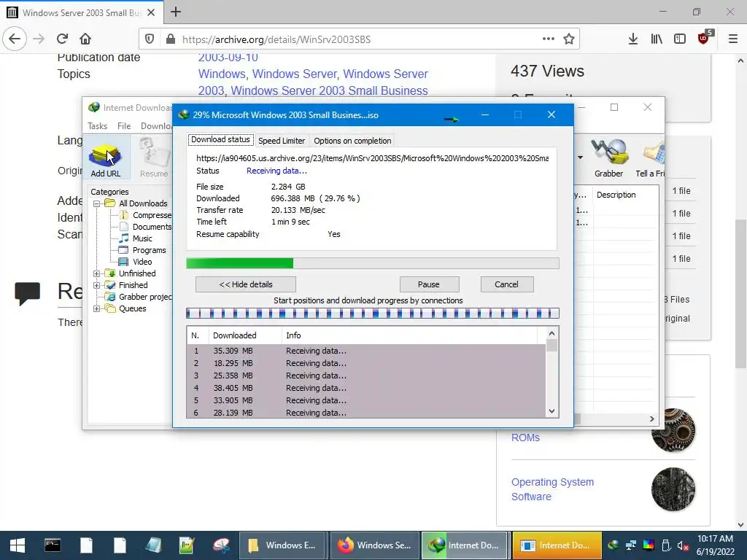This screenshot has width=747, height=560.
Task: Click the Firefox address bar URL
Action: pos(276,39)
